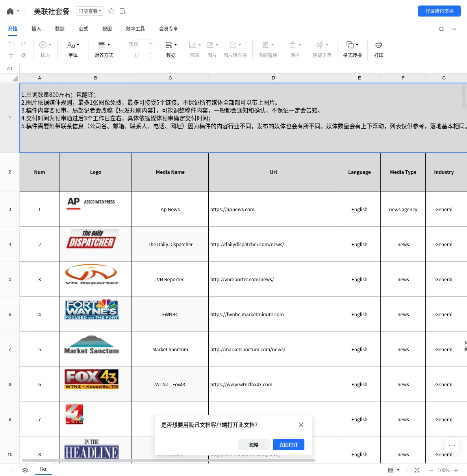Click the list sheet tab
This screenshot has width=467, height=476.
pyautogui.click(x=43, y=470)
